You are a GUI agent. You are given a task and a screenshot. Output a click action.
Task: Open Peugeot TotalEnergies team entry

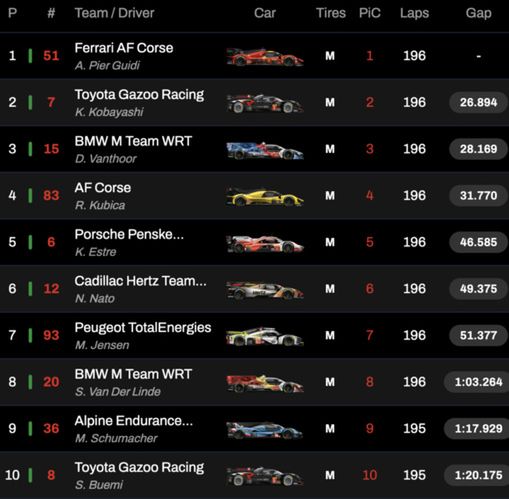[x=143, y=328]
